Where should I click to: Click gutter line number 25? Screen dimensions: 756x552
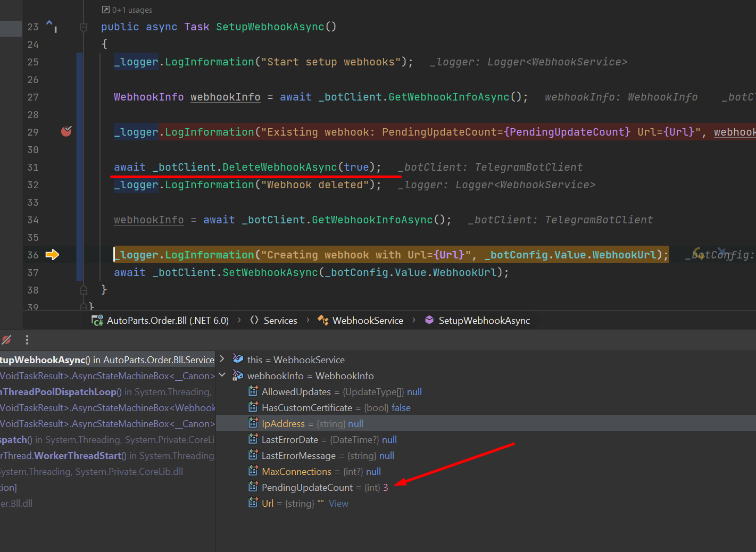point(33,62)
